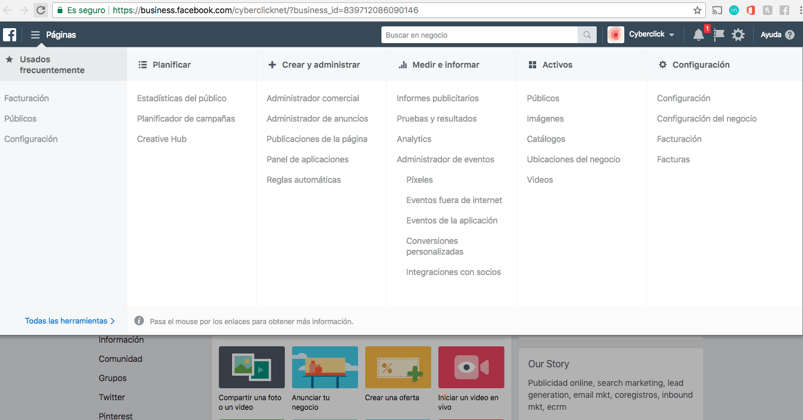The width and height of the screenshot is (803, 420).
Task: Open Planificador de campañas
Action: tap(186, 118)
